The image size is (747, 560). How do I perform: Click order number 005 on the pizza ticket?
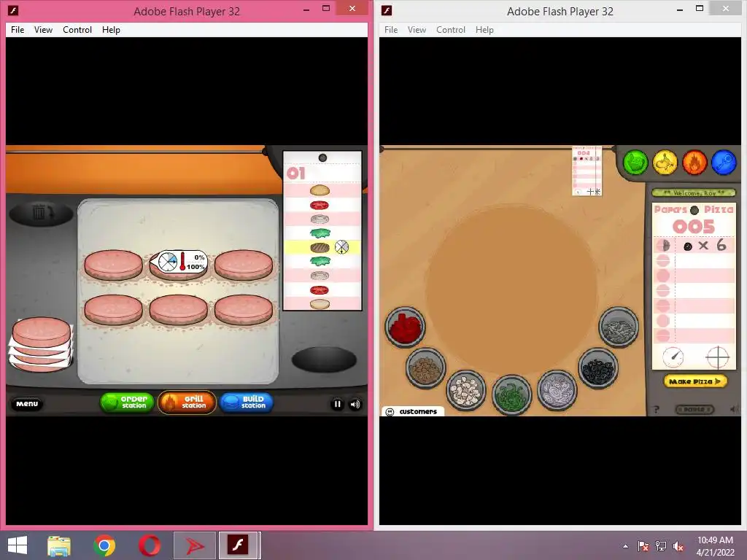pos(694,227)
